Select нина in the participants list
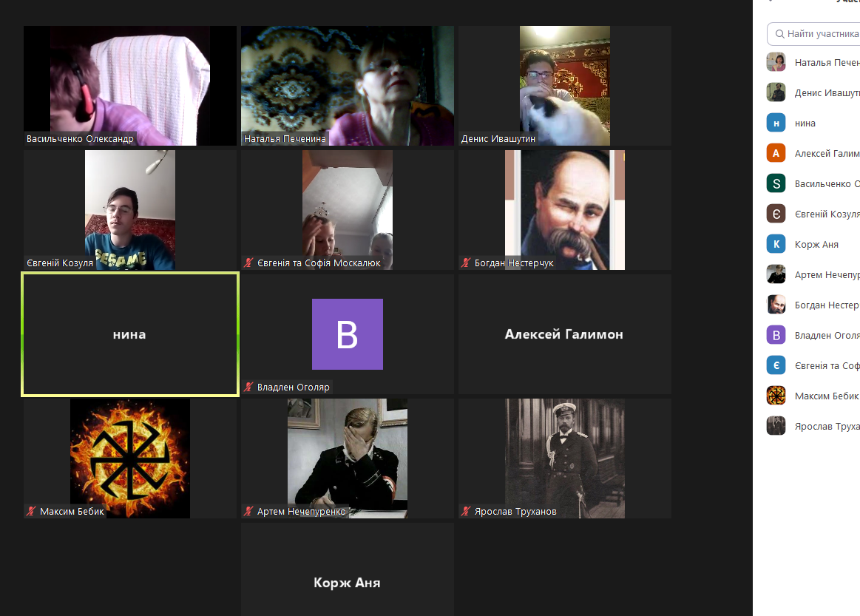The image size is (860, 616). click(x=813, y=123)
